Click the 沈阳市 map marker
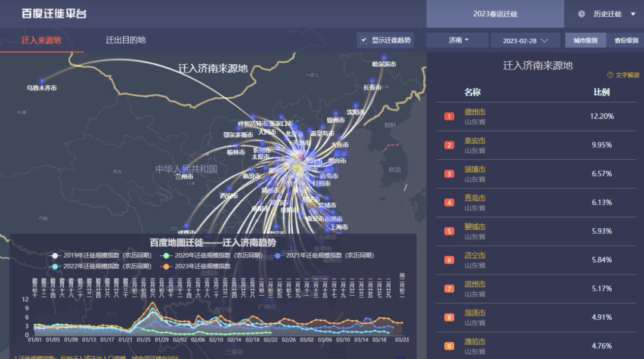 coord(355,106)
